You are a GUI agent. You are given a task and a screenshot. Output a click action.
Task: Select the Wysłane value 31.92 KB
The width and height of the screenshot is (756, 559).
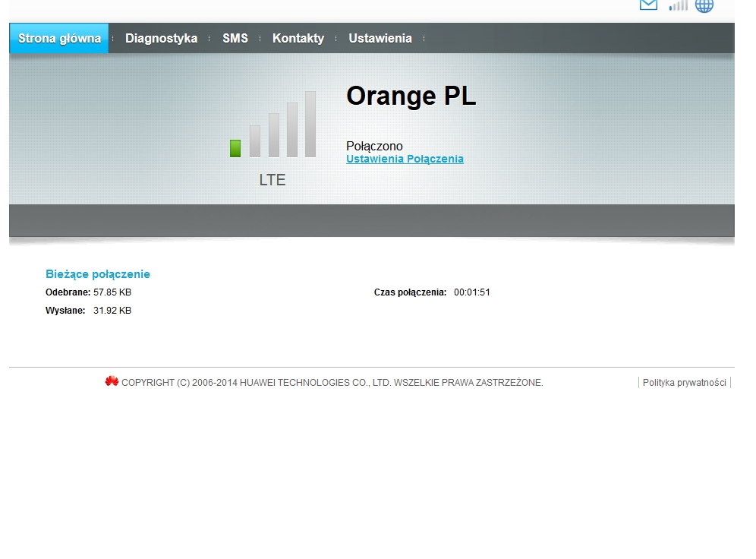(x=112, y=311)
